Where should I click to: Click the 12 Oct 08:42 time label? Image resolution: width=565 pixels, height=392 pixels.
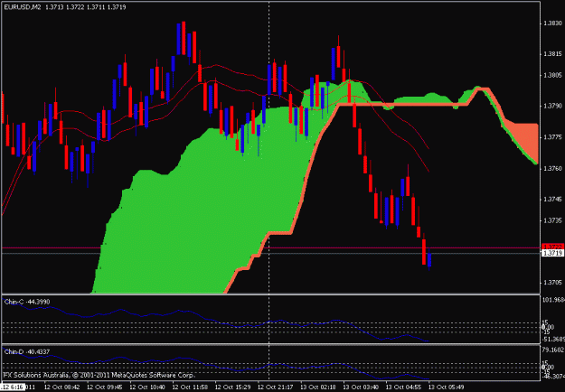(62, 387)
